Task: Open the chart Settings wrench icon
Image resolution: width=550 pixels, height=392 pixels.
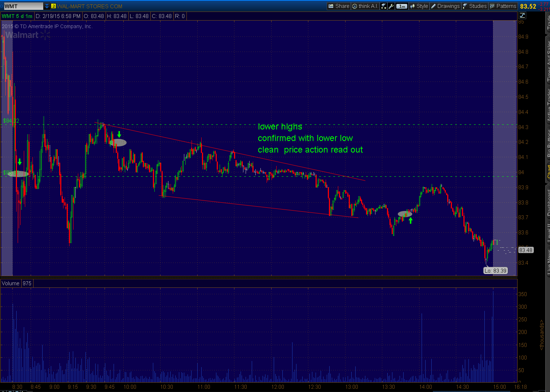Action: [x=391, y=6]
